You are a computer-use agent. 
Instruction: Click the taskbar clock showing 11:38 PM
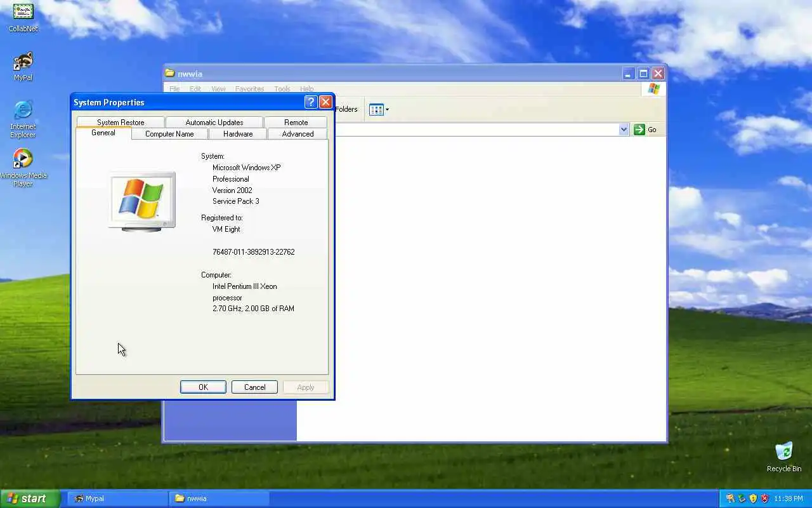click(789, 498)
